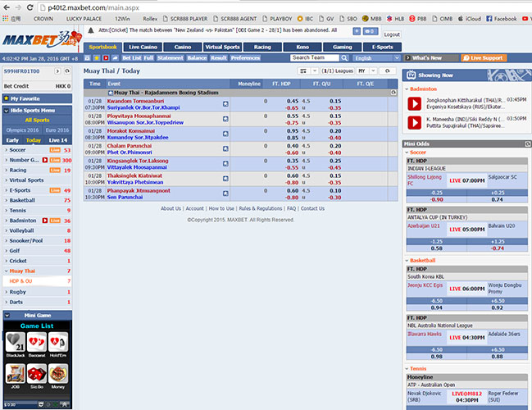This screenshot has height=410, width=532.
Task: Click the refresh icon next to account S99HFR01T00
Action: [x=67, y=71]
